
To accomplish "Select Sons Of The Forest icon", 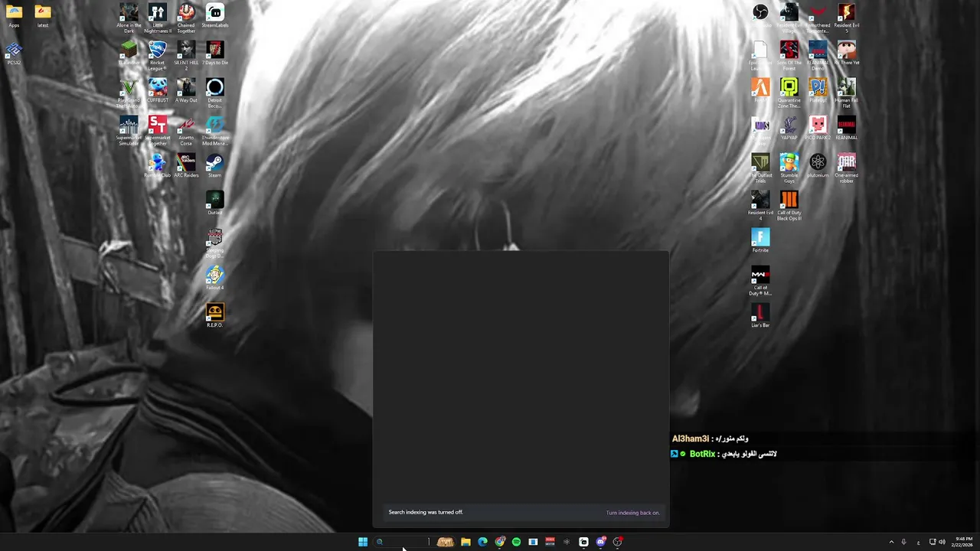I will [x=789, y=56].
